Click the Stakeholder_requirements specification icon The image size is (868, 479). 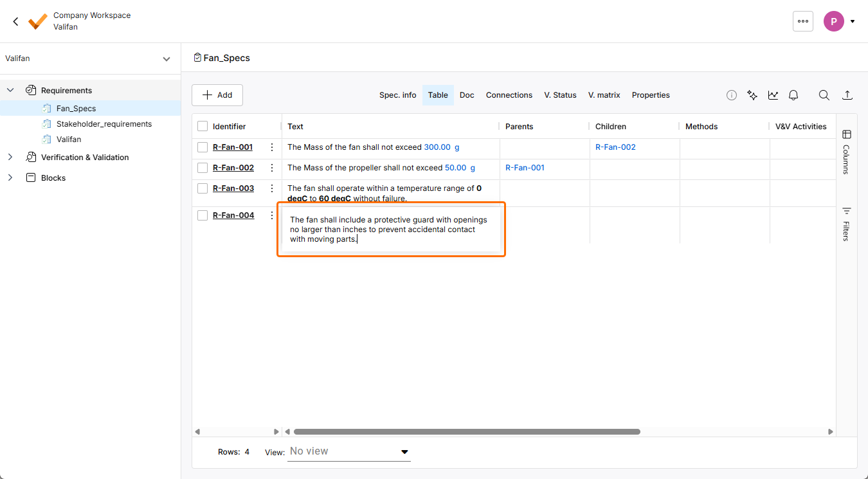(x=46, y=124)
